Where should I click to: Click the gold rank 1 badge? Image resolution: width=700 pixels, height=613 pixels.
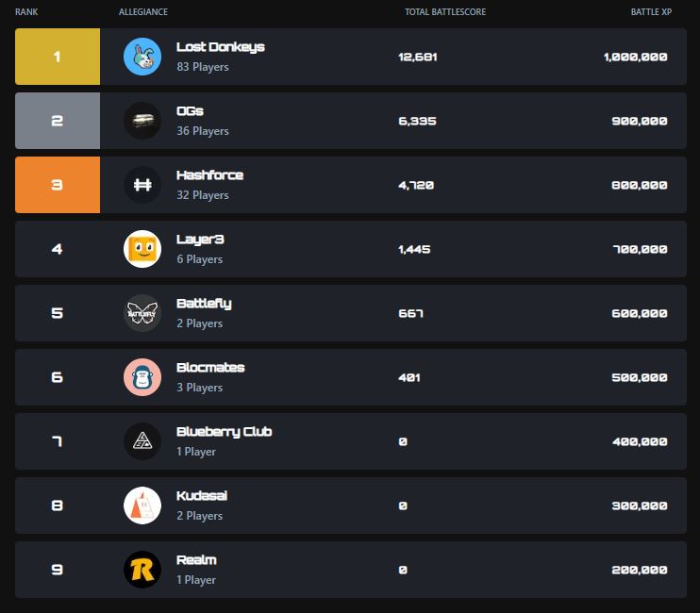pos(58,57)
